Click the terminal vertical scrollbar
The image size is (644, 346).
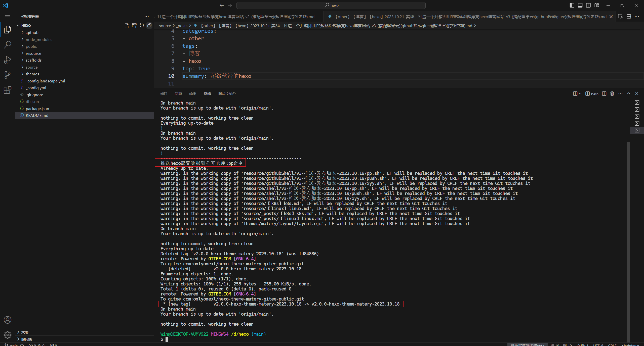(628, 242)
